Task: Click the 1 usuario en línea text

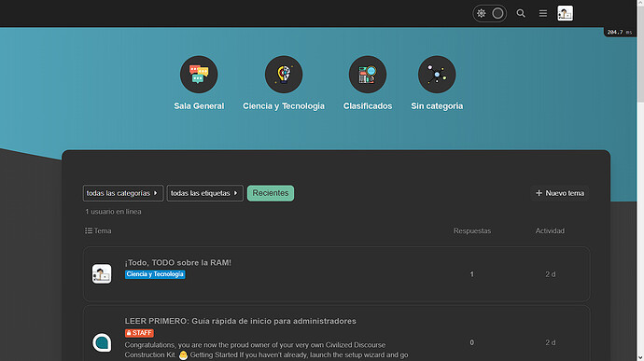Action: click(113, 212)
